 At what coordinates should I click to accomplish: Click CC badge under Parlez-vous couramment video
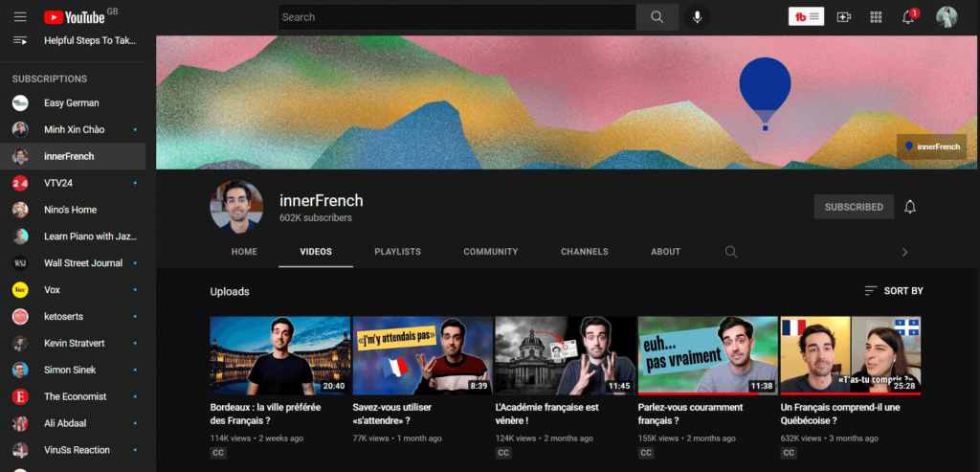coord(646,453)
